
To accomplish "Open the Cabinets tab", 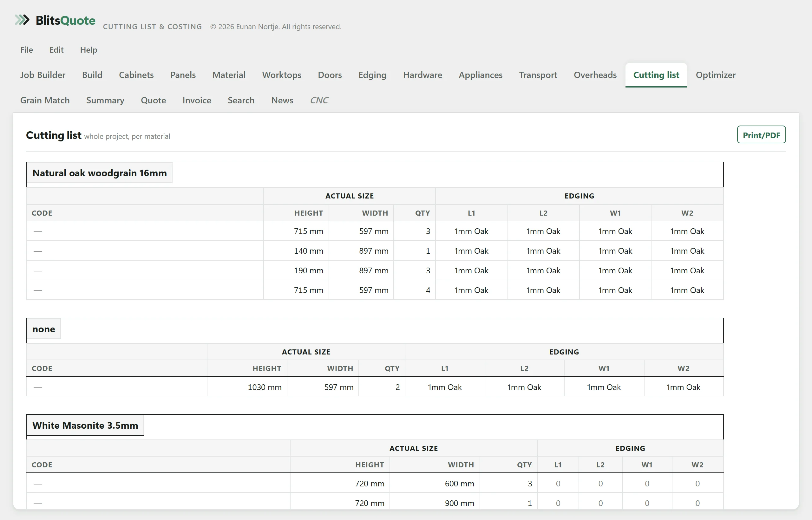I will tap(136, 75).
